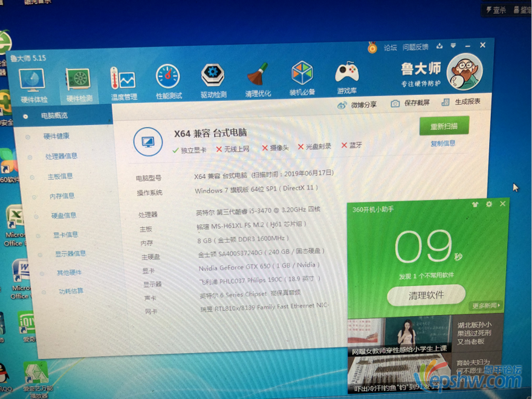Click the 鲁大师 mascot avatar
This screenshot has width=532, height=399.
pyautogui.click(x=464, y=71)
